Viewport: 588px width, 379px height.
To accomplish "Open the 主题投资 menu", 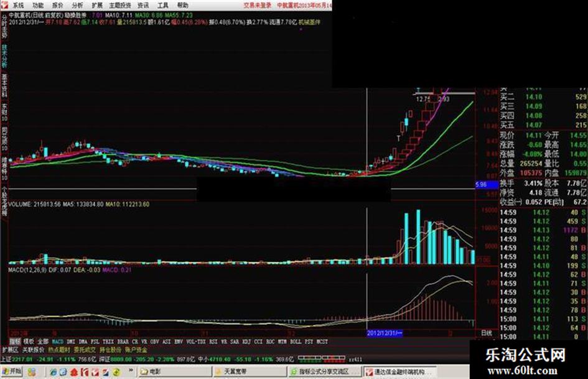I will (120, 5).
